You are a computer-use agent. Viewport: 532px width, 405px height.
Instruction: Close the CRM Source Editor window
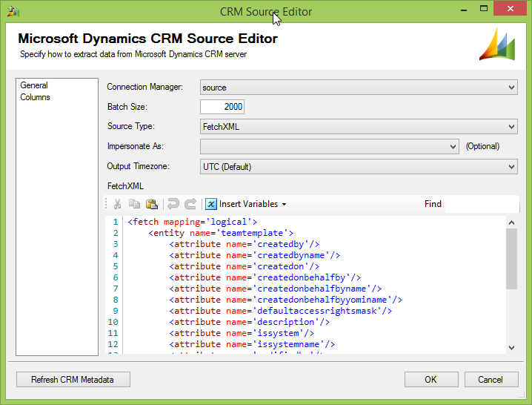point(510,8)
